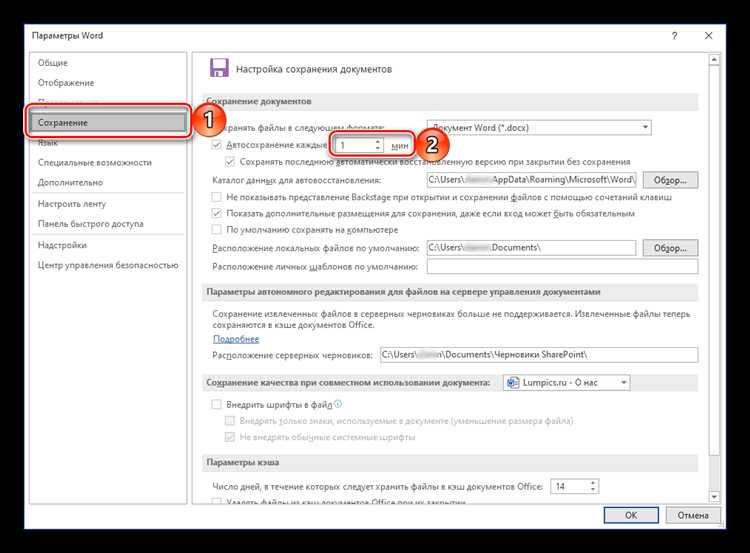
Task: Decrease cache days with down arrow
Action: 593,490
